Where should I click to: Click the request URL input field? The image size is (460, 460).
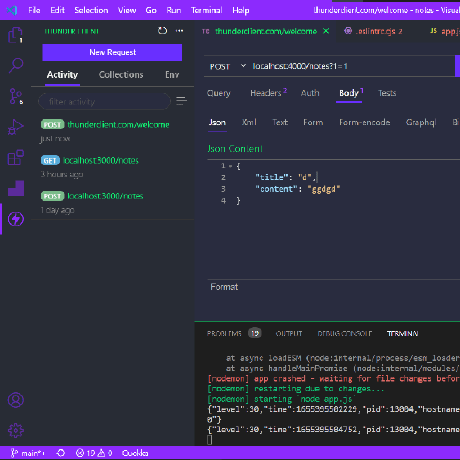click(353, 66)
